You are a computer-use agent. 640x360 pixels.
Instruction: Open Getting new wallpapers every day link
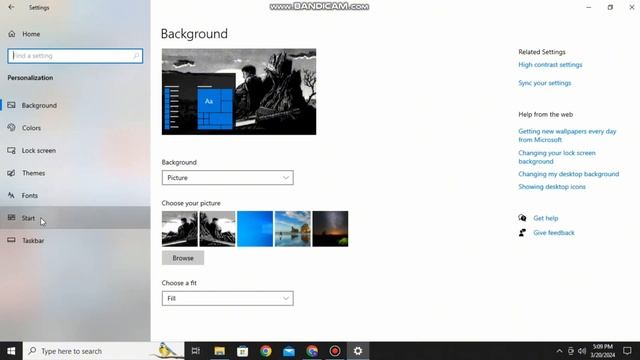coord(567,136)
